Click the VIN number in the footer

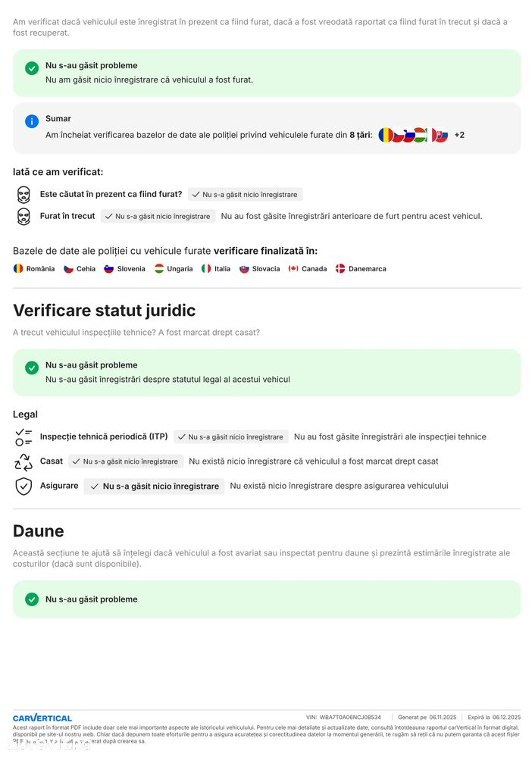[x=350, y=717]
